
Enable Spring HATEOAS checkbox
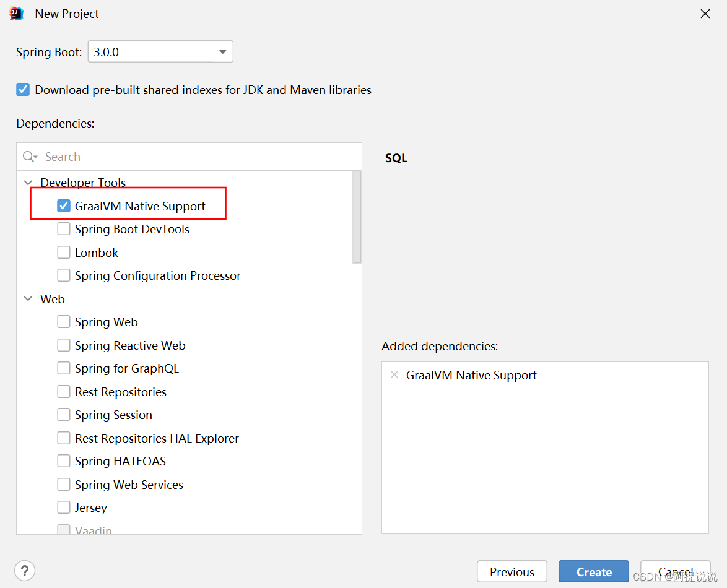(x=64, y=461)
